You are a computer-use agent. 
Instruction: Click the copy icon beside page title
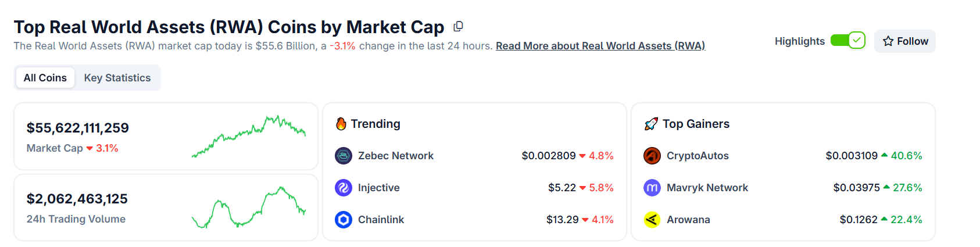[458, 26]
